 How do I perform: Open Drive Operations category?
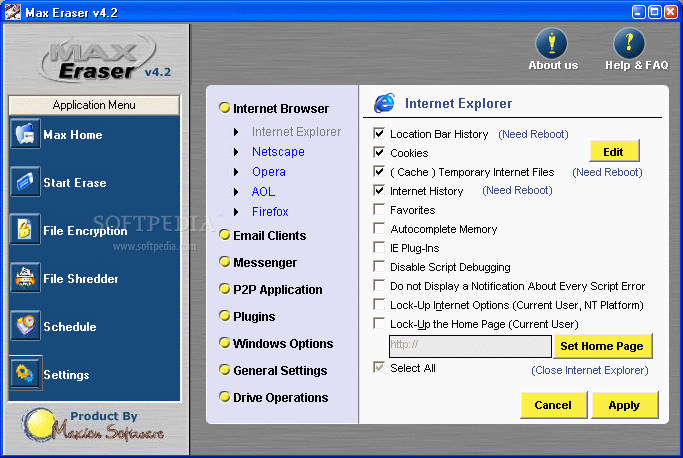(281, 397)
